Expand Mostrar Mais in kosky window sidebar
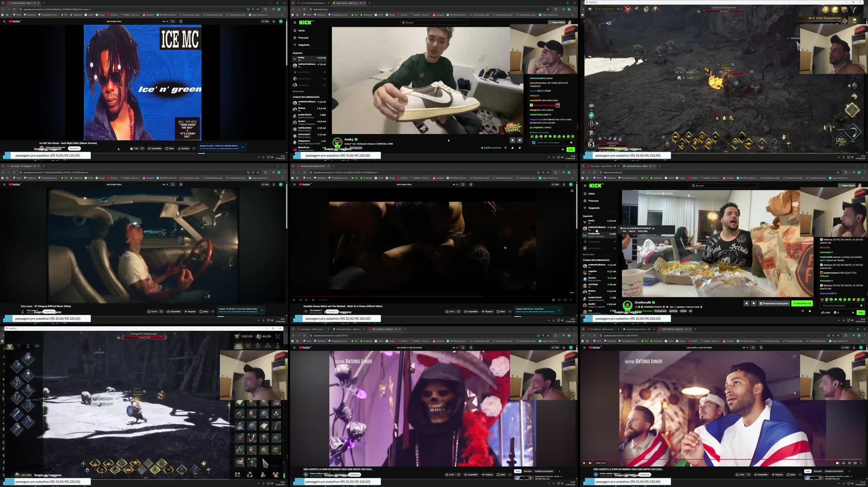 [298, 92]
